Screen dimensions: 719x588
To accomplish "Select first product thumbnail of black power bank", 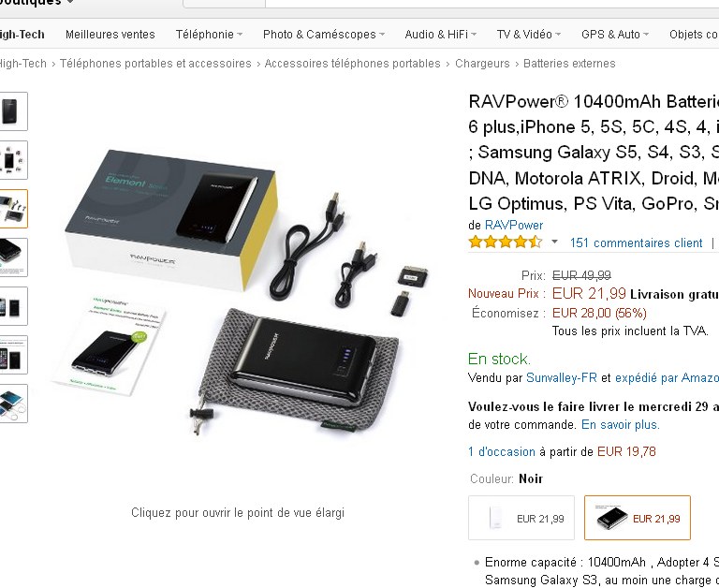I will (13, 111).
